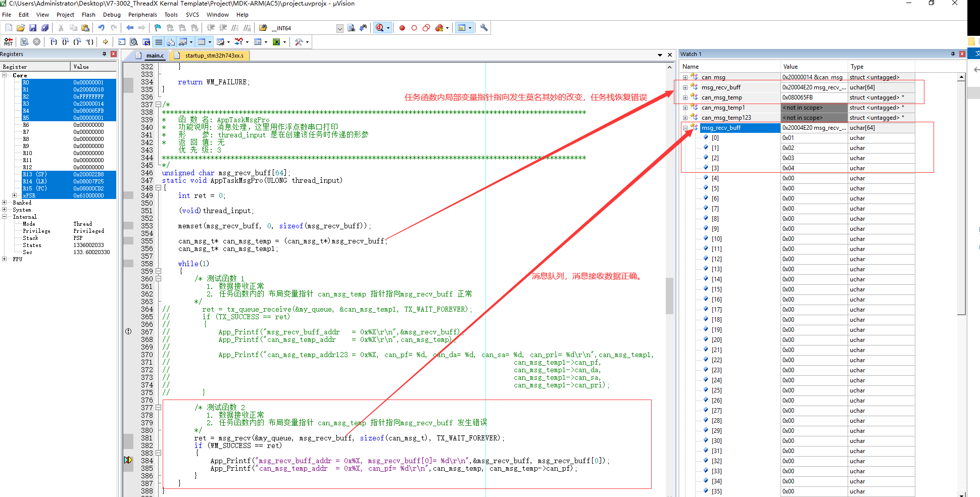Viewport: 980px width, 497px height.
Task: Indent the selected lines
Action: tap(211, 28)
